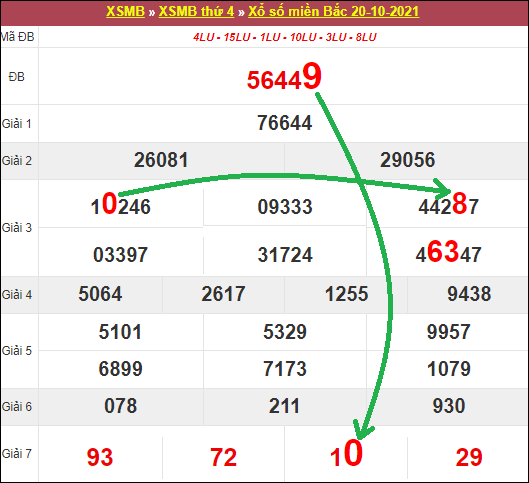
Task: Click Giải 3 number 10246
Action: (120, 204)
